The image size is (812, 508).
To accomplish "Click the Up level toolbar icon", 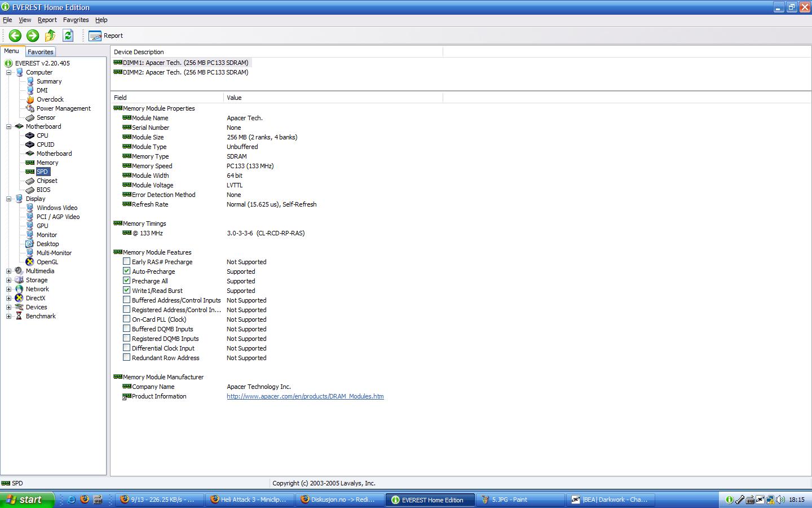I will tap(50, 36).
